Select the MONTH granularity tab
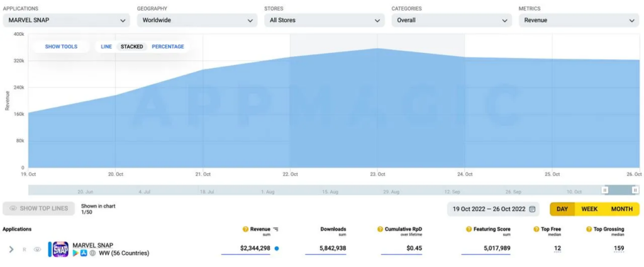The height and width of the screenshot is (267, 644). (x=621, y=209)
